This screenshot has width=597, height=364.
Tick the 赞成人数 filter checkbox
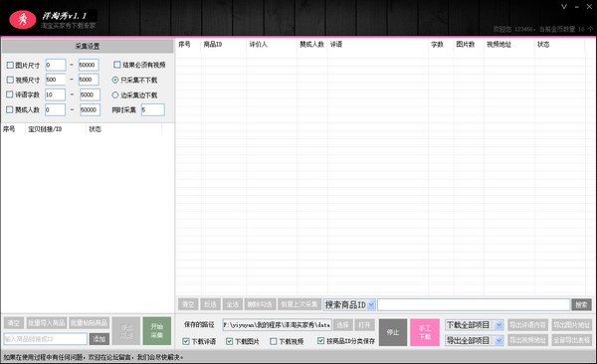10,109
